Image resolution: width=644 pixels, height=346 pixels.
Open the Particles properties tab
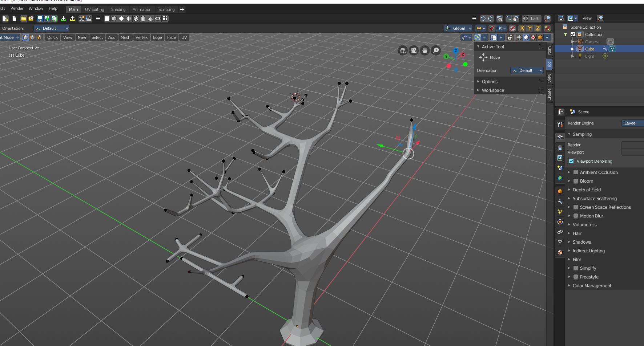560,212
